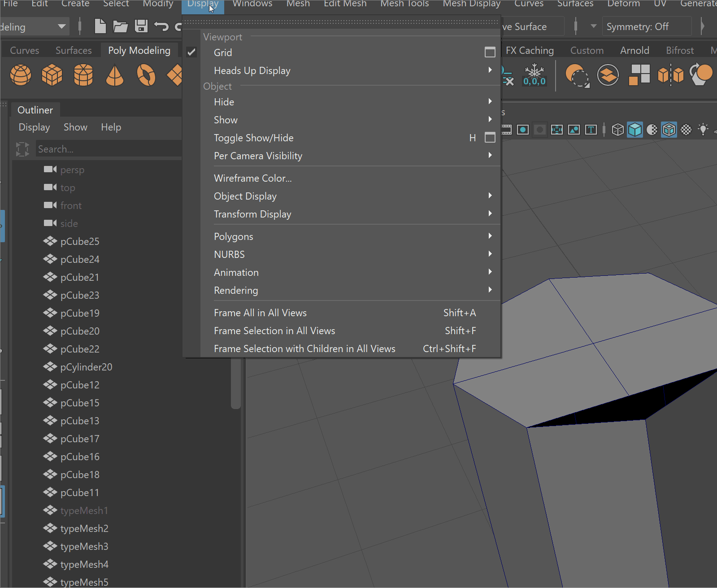Click the polygon cylinder shelf icon
The height and width of the screenshot is (588, 717).
(x=83, y=75)
